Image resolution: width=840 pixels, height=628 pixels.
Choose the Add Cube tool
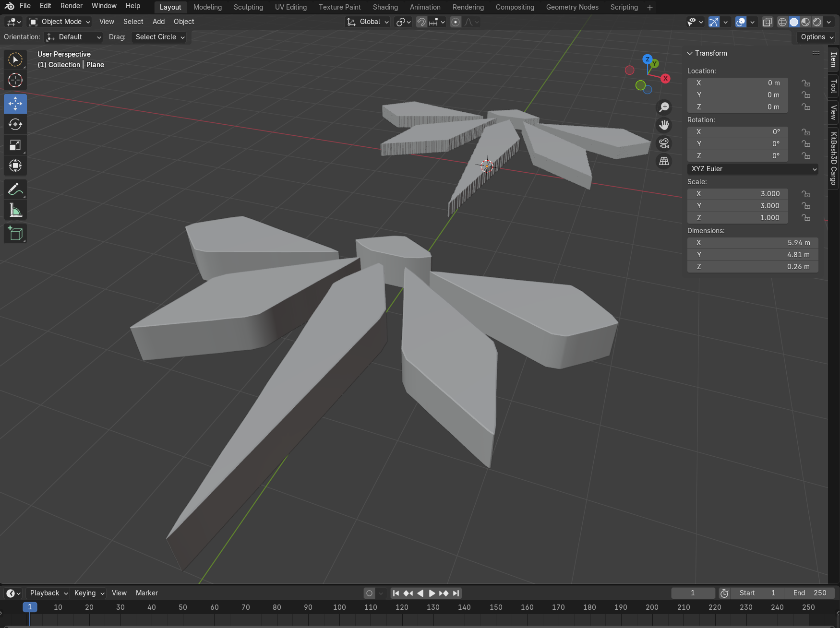(15, 234)
